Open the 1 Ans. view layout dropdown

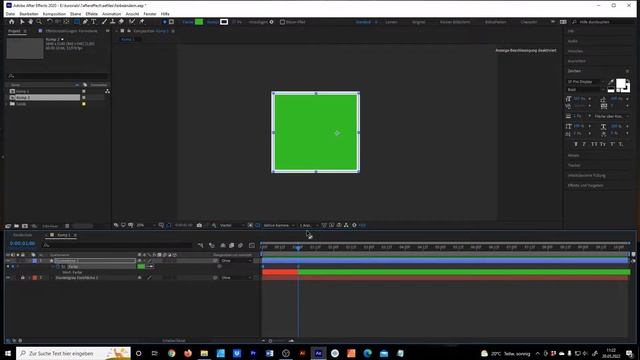309,225
